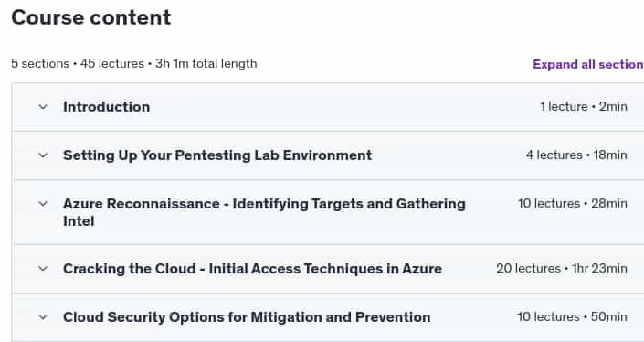Click the '20 lectures • 1hr 23min' label
The height and width of the screenshot is (342, 644).
click(x=562, y=269)
